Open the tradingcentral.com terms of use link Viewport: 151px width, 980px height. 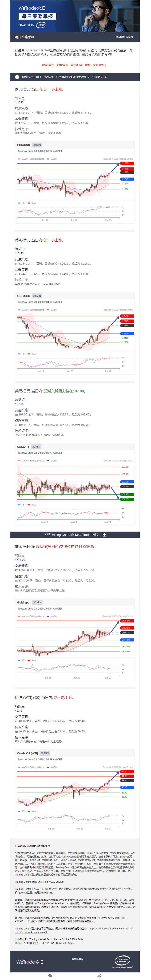(111, 929)
